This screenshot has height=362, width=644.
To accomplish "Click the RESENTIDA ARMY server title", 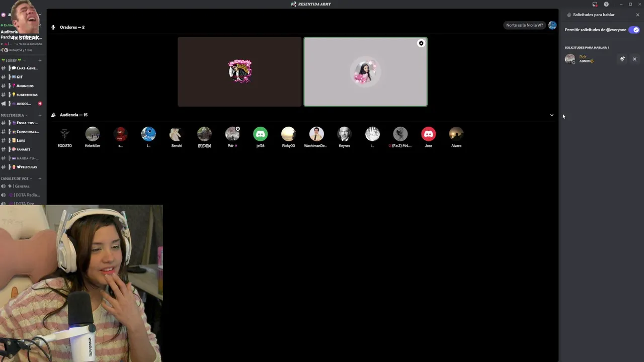I will pos(314,4).
